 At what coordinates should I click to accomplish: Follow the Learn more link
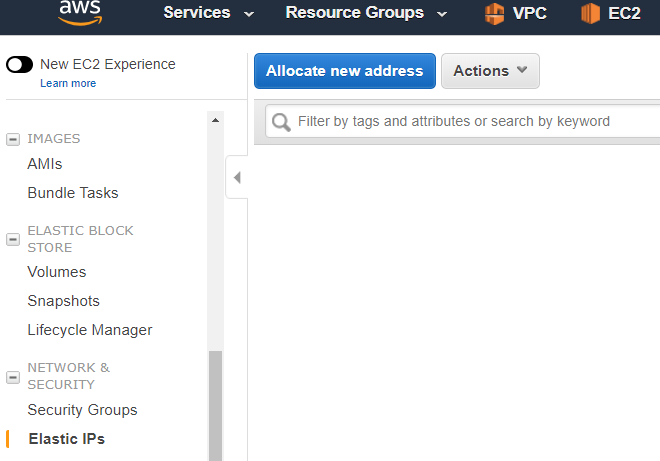[68, 83]
